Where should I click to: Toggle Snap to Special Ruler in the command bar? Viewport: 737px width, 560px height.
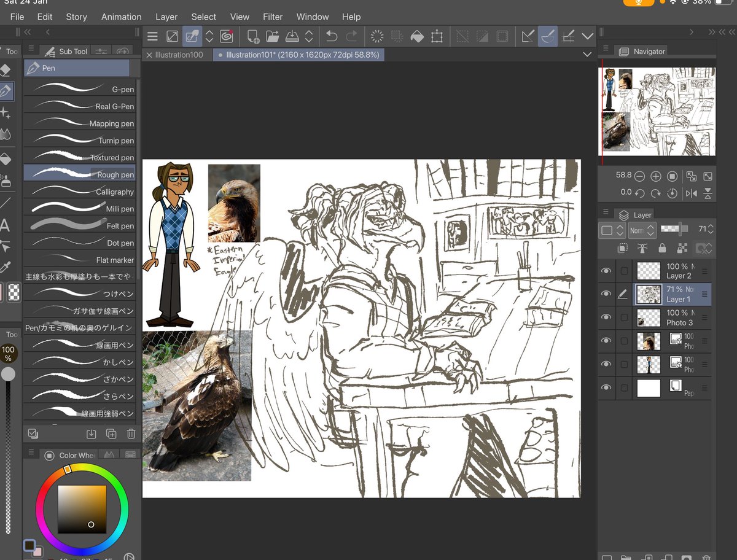(x=548, y=37)
